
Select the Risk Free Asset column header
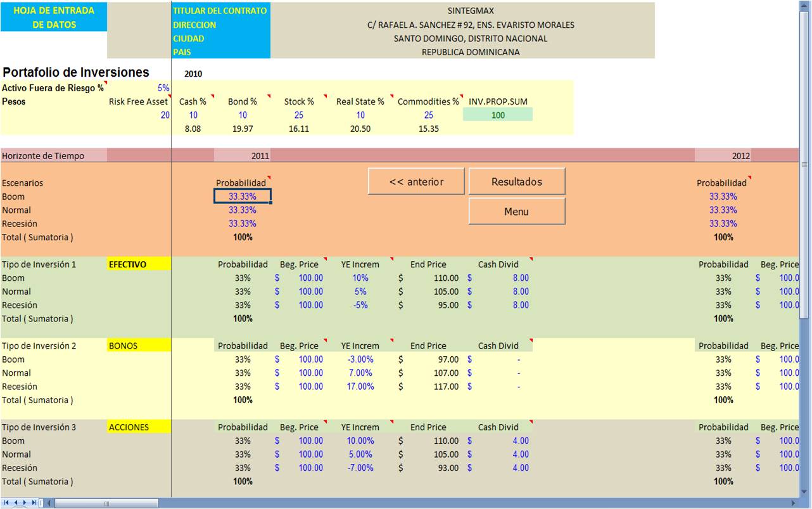click(x=139, y=101)
